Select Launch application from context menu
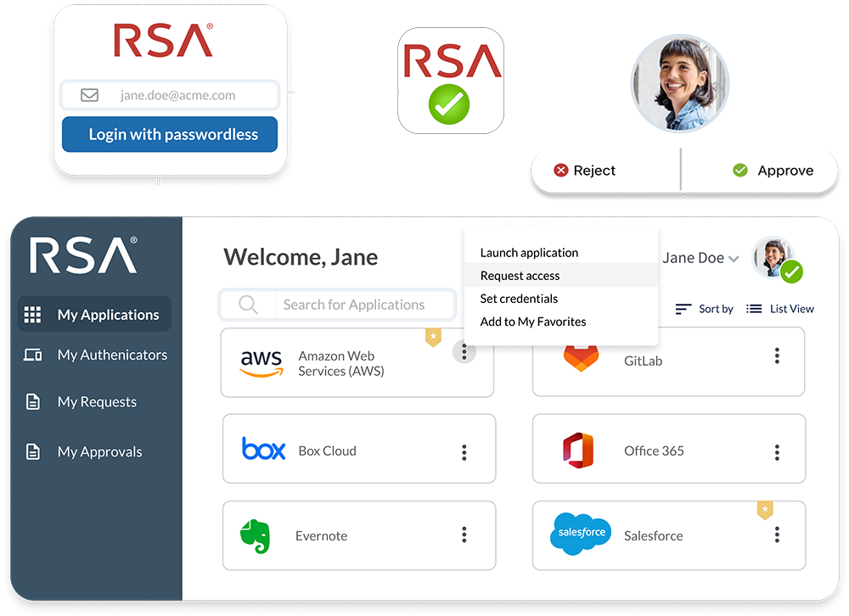Image resolution: width=849 pixels, height=616 pixels. click(561, 253)
